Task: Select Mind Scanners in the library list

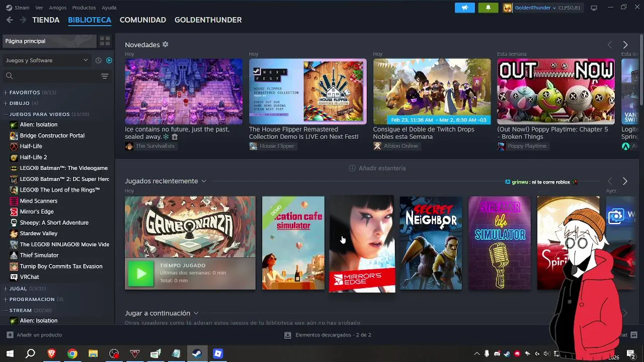Action: (38, 201)
